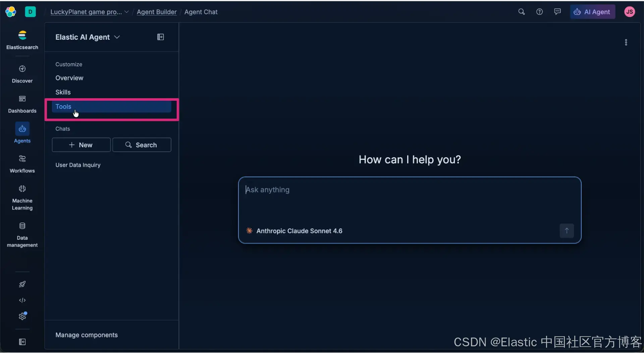This screenshot has height=353, width=644.
Task: Collapse the Elastic AI Agent panel
Action: coord(160,37)
